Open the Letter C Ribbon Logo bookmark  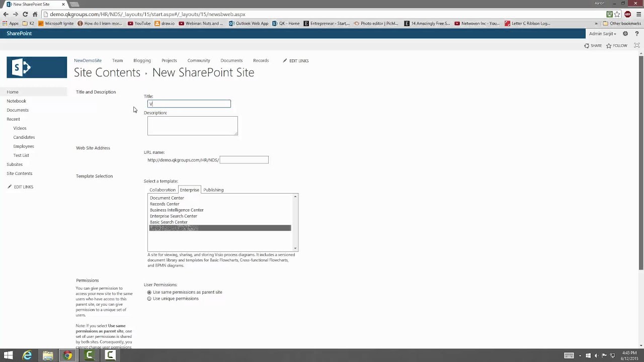[x=527, y=23]
